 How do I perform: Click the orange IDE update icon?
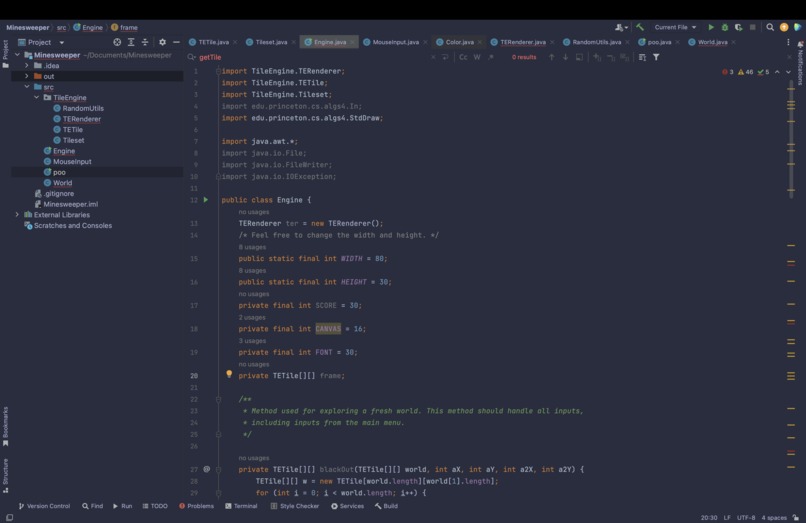tap(784, 27)
